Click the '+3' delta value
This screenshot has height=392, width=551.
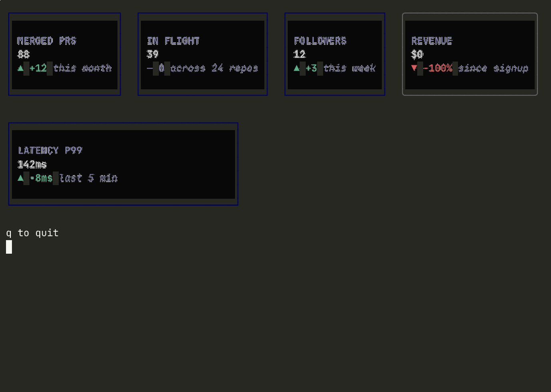point(311,68)
